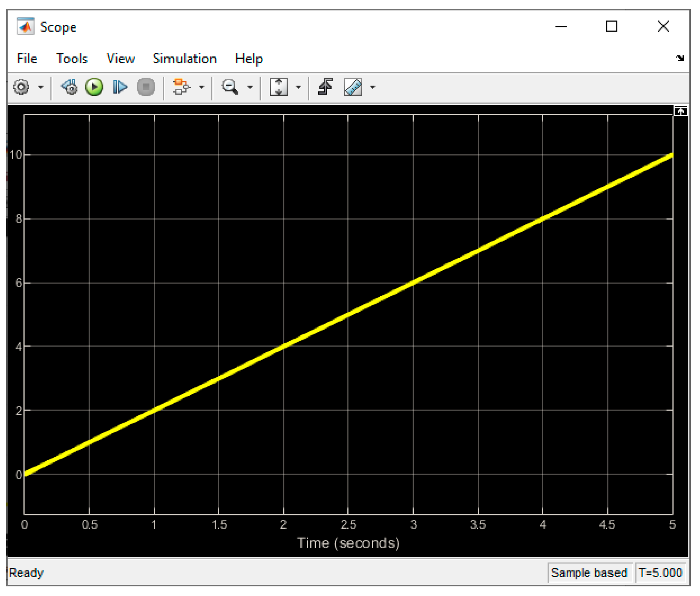Screen dimensions: 700x596
Task: Click the Step Forward icon
Action: (120, 87)
